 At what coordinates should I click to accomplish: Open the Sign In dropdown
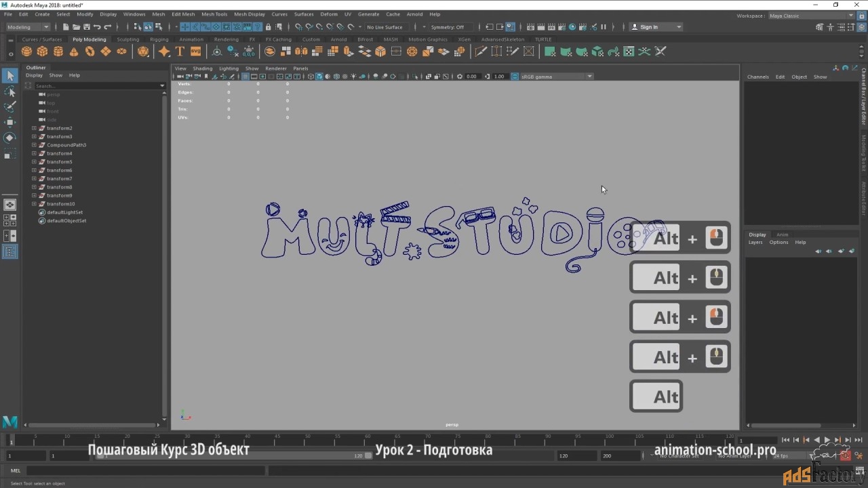[655, 27]
